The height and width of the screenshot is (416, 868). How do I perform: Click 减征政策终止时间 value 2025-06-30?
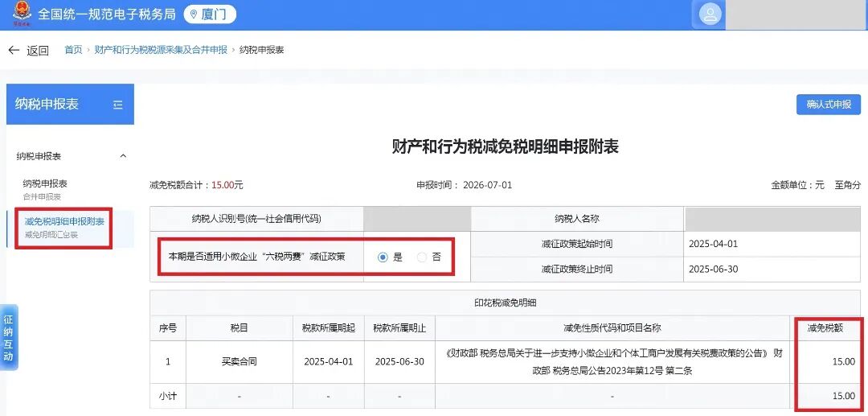(714, 270)
